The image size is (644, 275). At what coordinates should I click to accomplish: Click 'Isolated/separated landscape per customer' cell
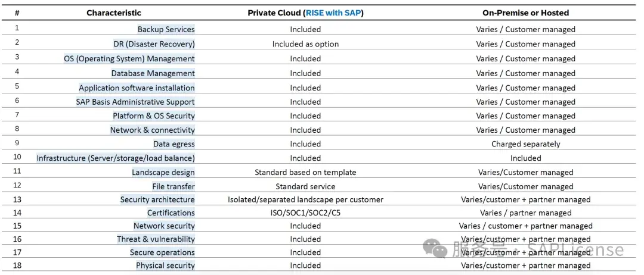pos(305,199)
